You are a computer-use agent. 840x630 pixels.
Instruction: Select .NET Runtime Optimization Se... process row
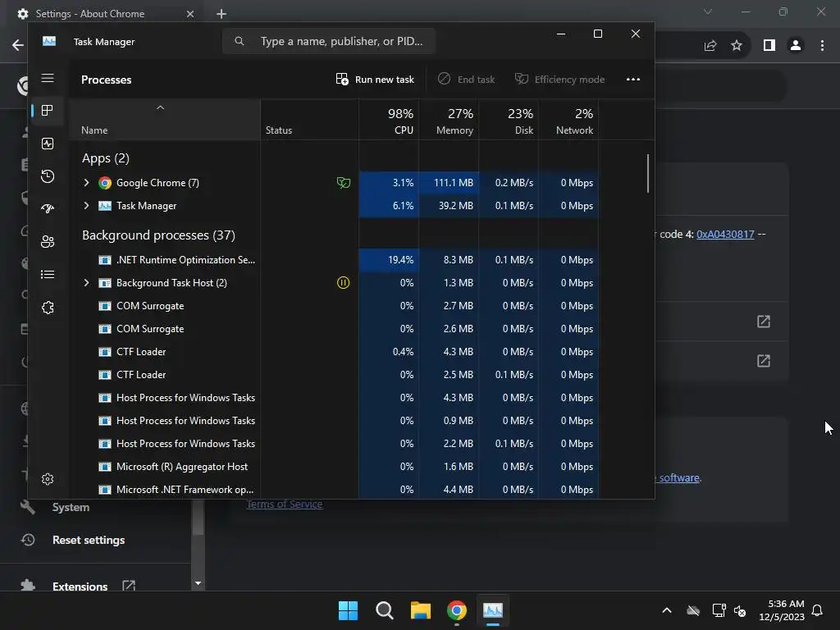[333, 260]
